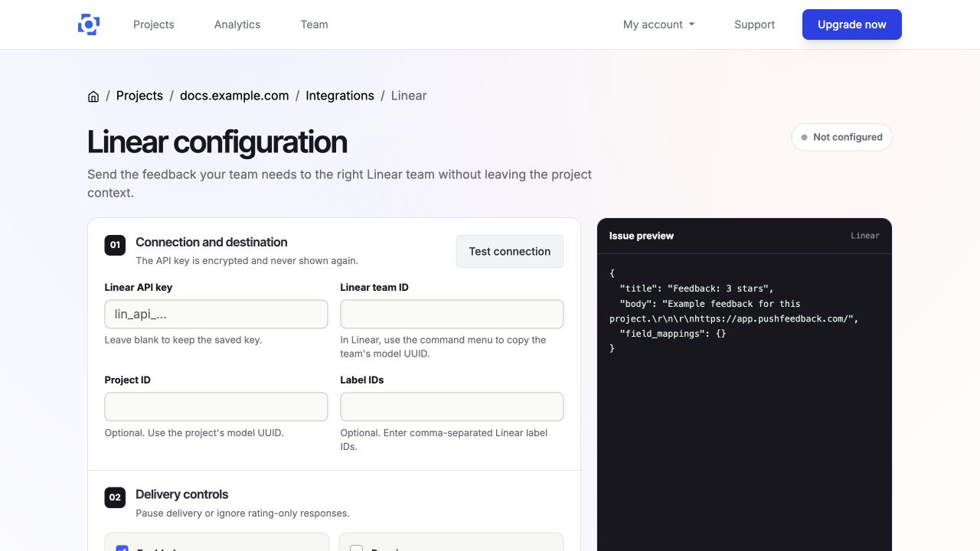Click the Delivery controls section title
This screenshot has height=551, width=980.
pos(182,494)
